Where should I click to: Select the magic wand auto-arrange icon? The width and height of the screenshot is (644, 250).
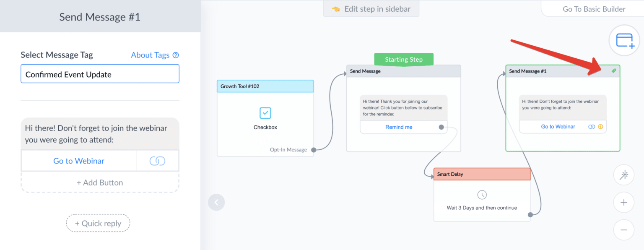pos(624,175)
